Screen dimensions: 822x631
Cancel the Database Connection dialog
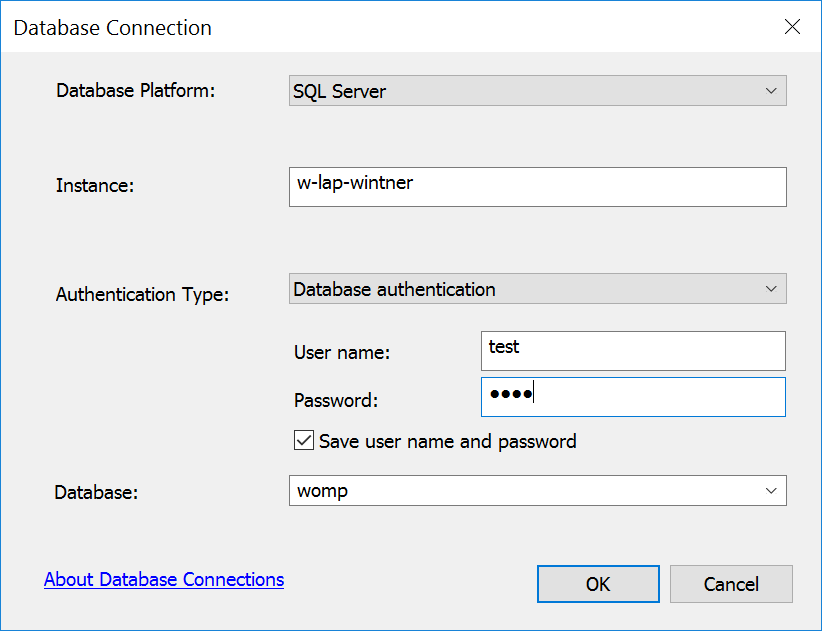(x=731, y=584)
